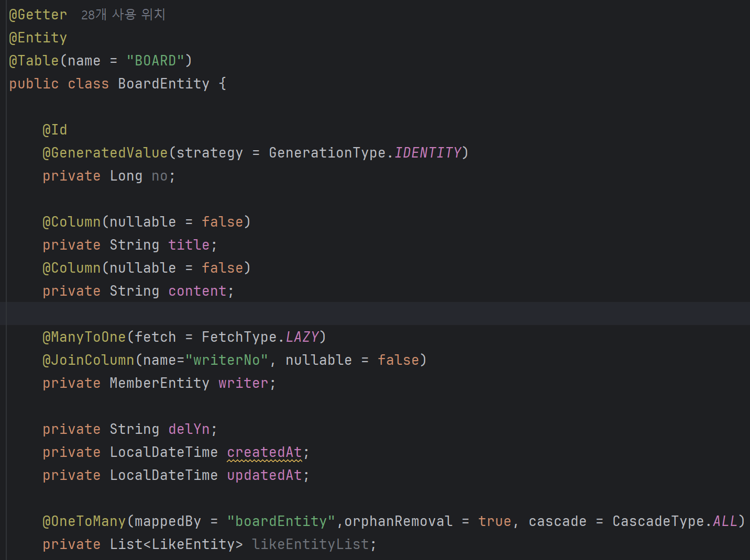Click the FetchType class reference
The height and width of the screenshot is (560, 750).
[239, 337]
